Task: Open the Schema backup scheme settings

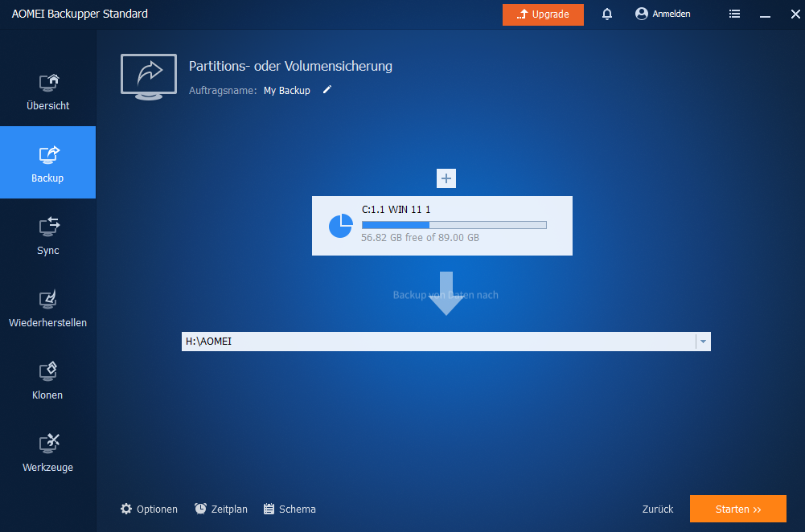Action: coord(290,509)
